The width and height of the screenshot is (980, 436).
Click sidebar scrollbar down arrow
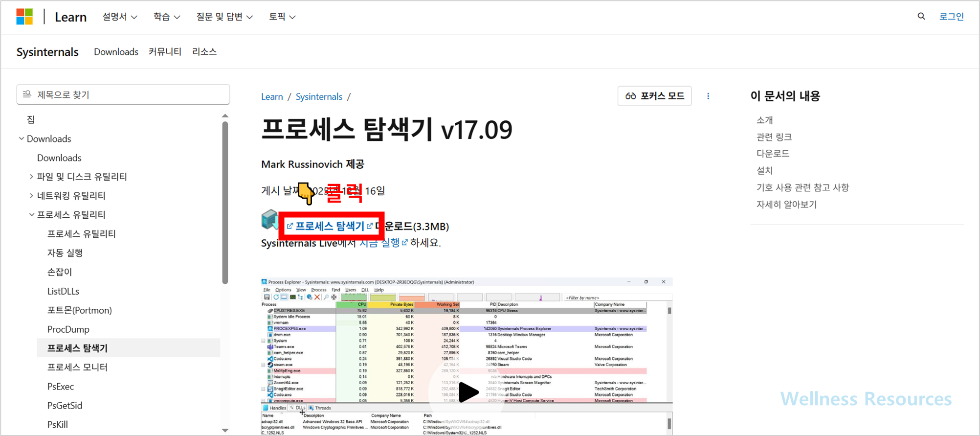(225, 431)
